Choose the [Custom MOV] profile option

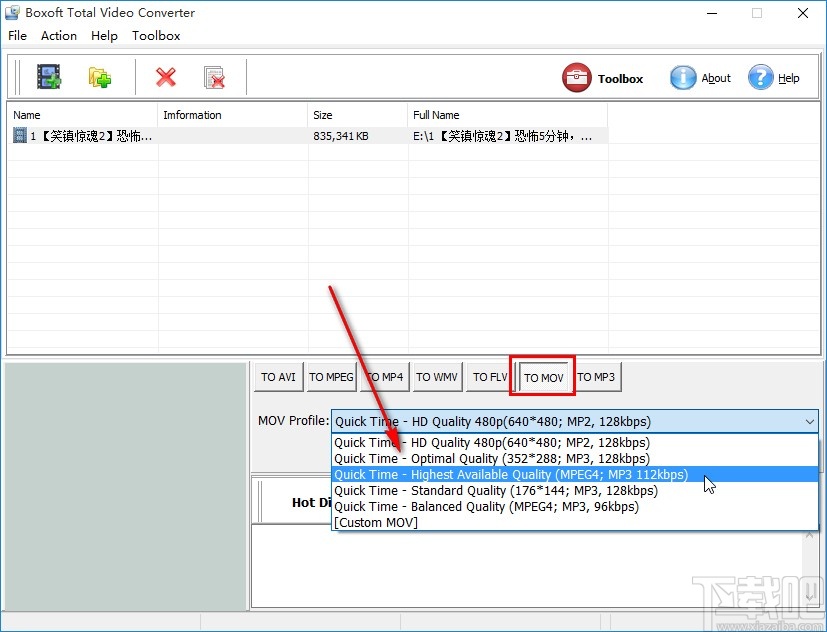[x=375, y=522]
